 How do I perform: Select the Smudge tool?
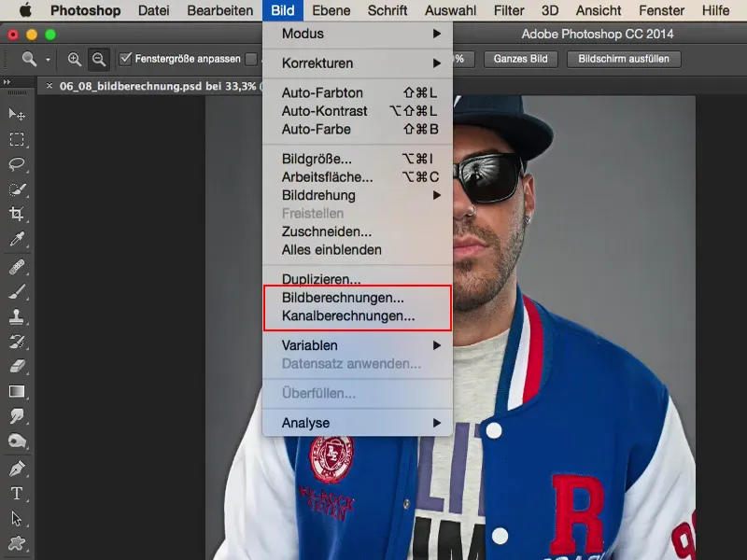tap(17, 416)
